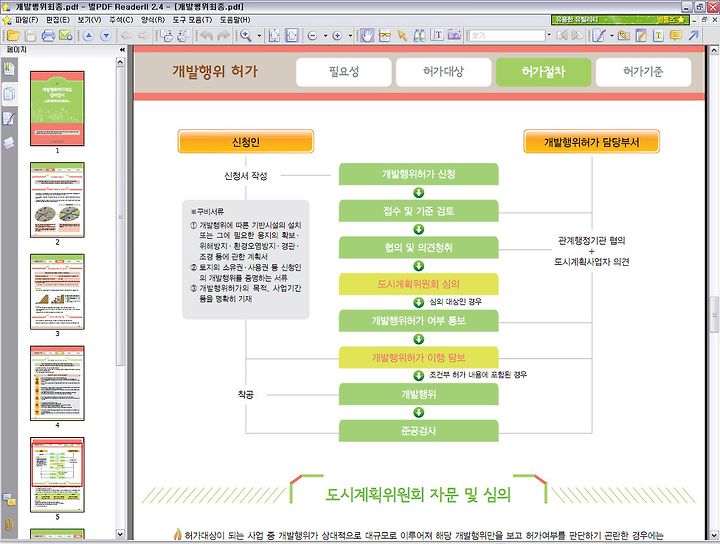Open attachments panel paperclip icon
Screen dimensions: 720x544
(x=9, y=524)
